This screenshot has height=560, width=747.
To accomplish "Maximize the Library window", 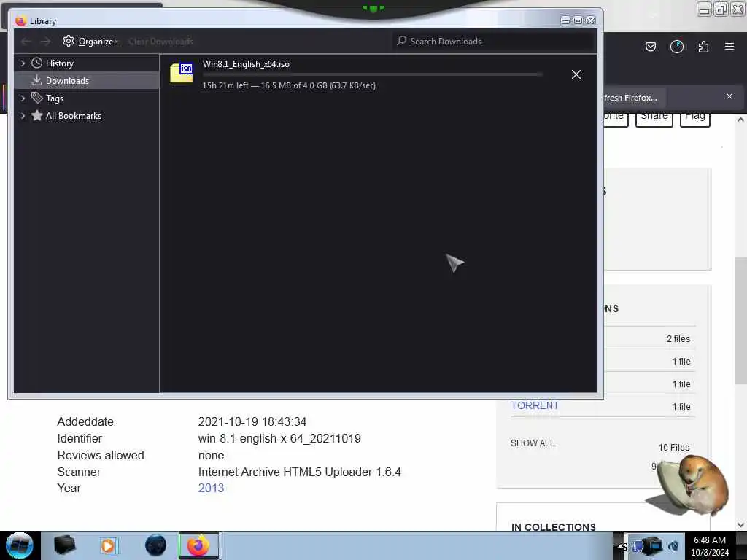I will point(578,20).
